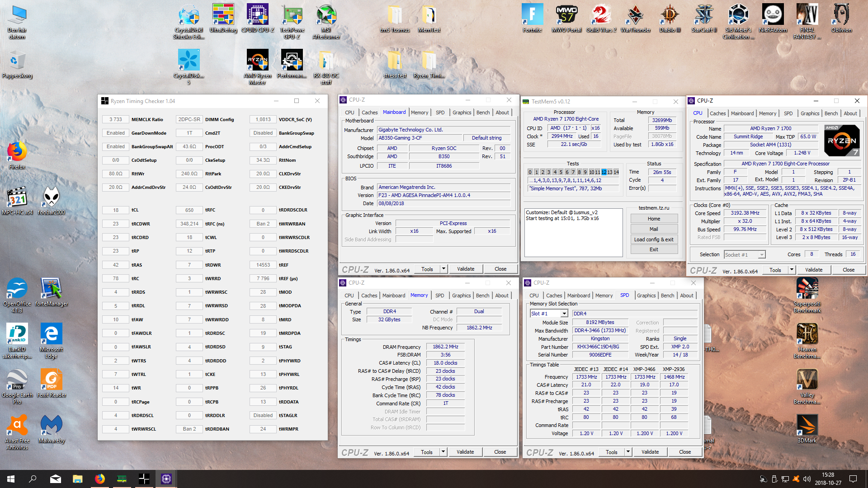Open AMD Ryzen Master desktop icon
The height and width of the screenshot is (488, 868).
(x=258, y=67)
